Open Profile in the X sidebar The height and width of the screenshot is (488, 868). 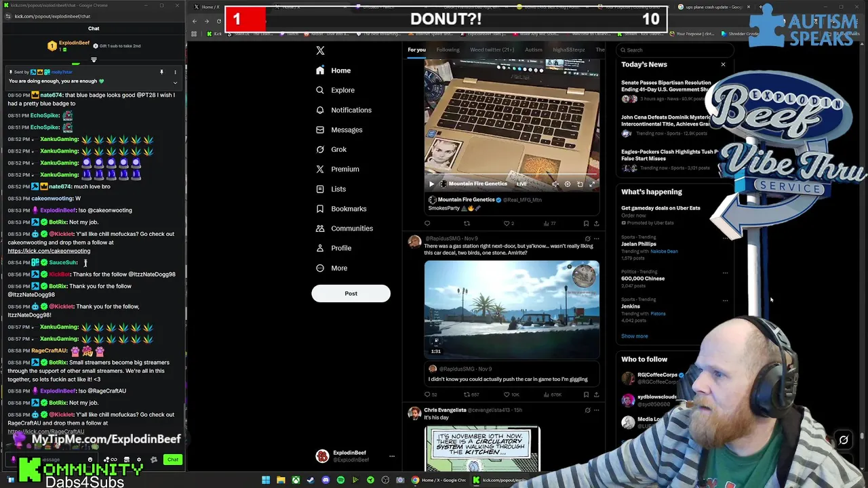coord(334,248)
